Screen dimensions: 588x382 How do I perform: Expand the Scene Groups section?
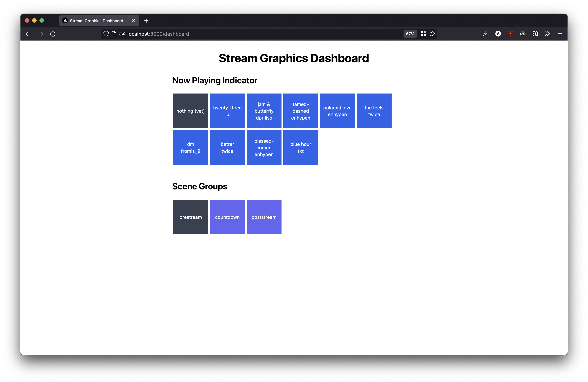point(200,186)
